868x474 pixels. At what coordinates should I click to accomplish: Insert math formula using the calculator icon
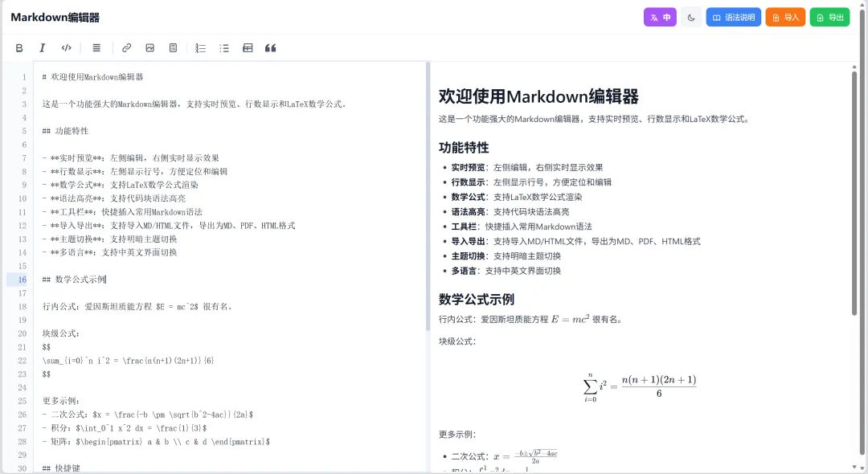174,48
